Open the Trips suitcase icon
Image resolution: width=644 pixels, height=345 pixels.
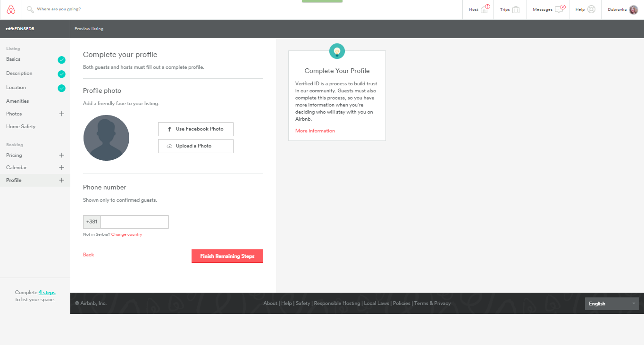point(516,9)
